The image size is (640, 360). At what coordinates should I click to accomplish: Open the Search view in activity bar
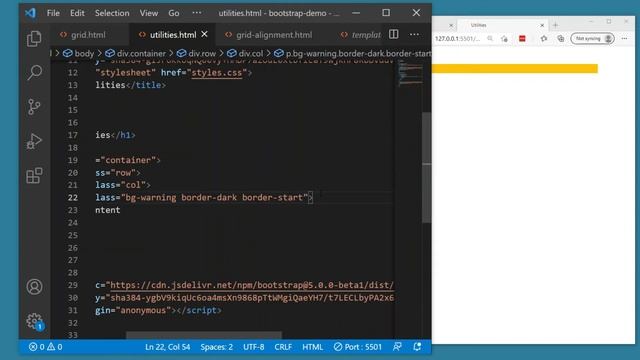[34, 73]
